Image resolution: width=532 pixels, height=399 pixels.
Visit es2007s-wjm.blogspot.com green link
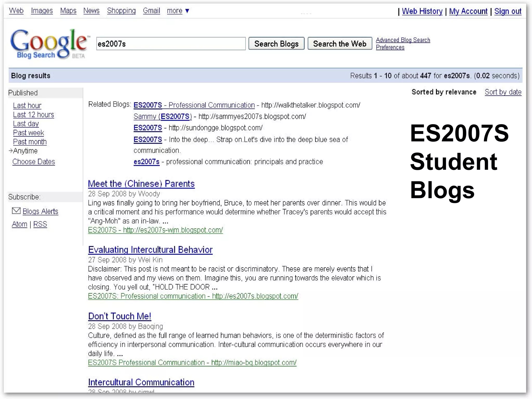click(x=155, y=230)
